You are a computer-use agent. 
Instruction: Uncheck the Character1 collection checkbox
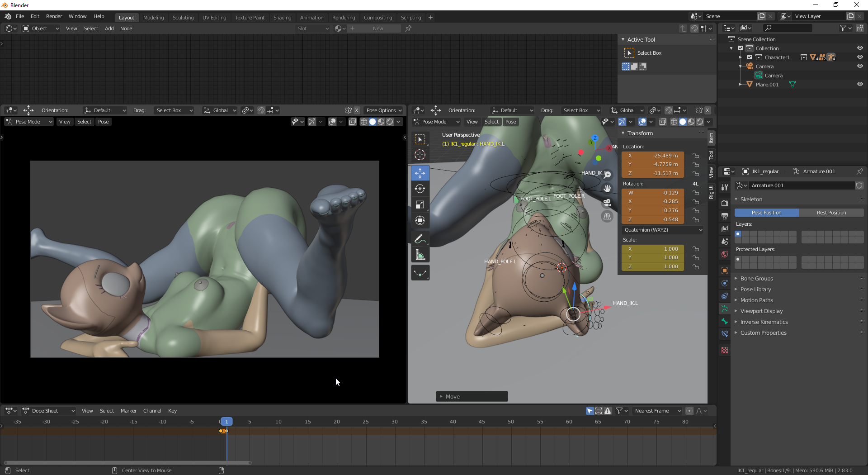750,57
